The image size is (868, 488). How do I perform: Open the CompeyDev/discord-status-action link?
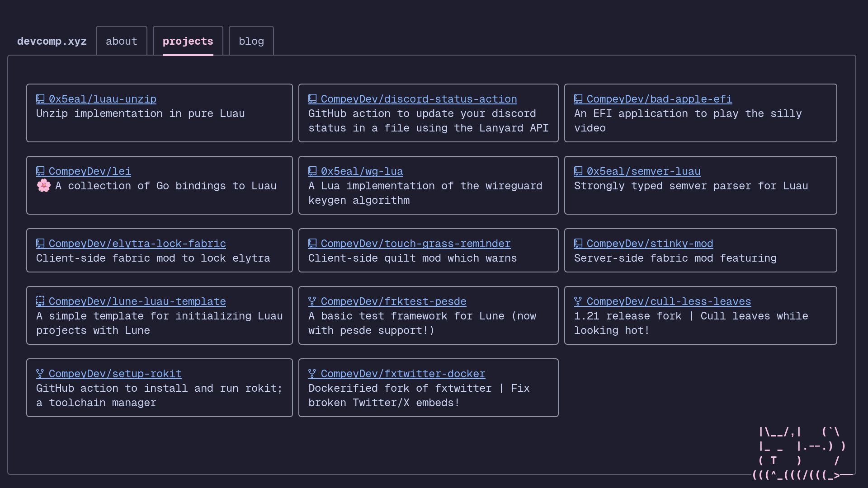click(419, 99)
